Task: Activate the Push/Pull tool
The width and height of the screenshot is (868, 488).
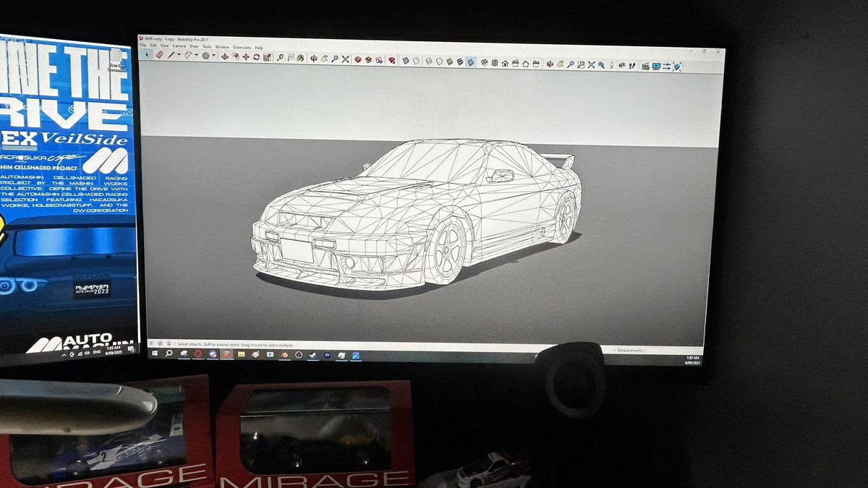Action: pyautogui.click(x=225, y=56)
